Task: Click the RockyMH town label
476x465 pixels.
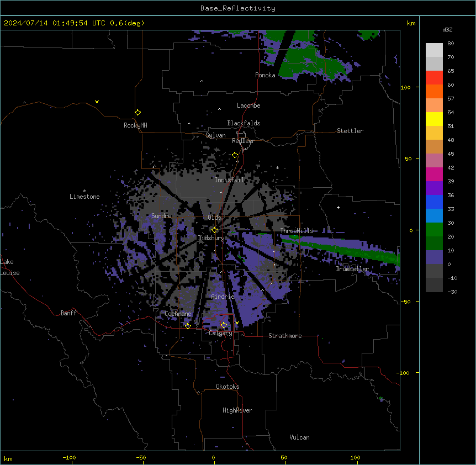Action: 135,125
